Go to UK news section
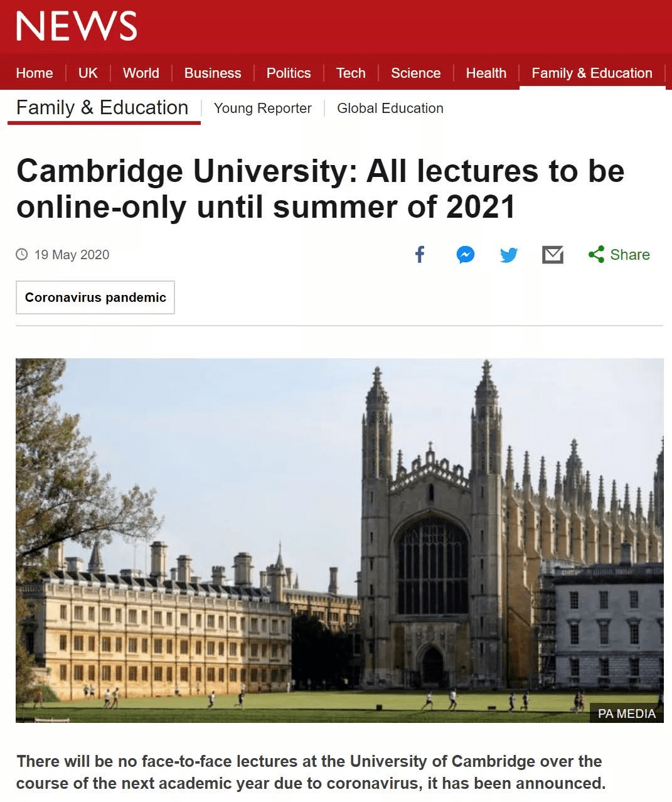The height and width of the screenshot is (802, 672). 88,73
